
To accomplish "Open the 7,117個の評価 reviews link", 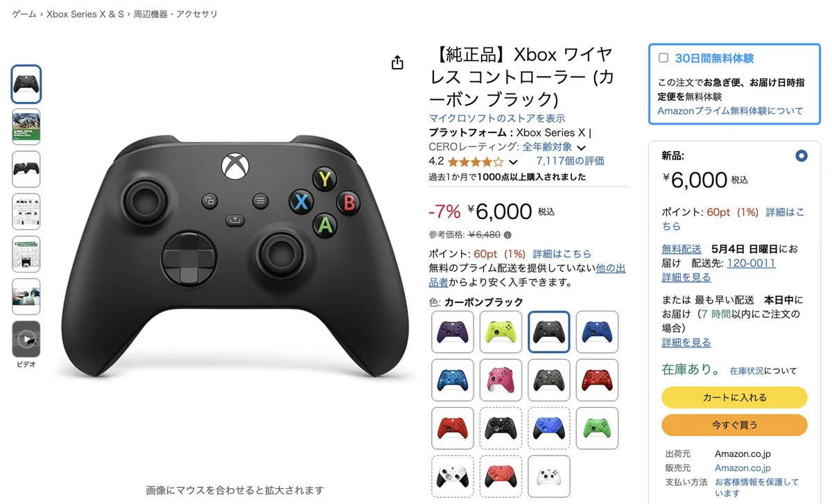I will (x=570, y=161).
